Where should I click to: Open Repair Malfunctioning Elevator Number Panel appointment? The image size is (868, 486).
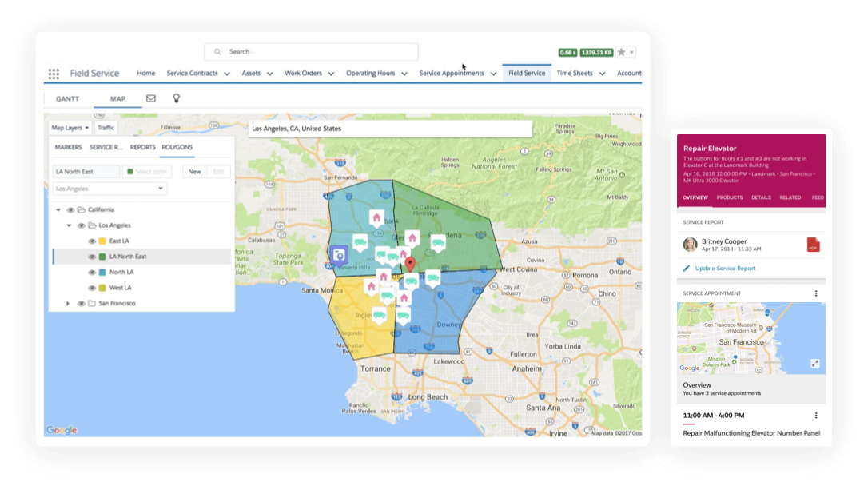click(x=751, y=433)
